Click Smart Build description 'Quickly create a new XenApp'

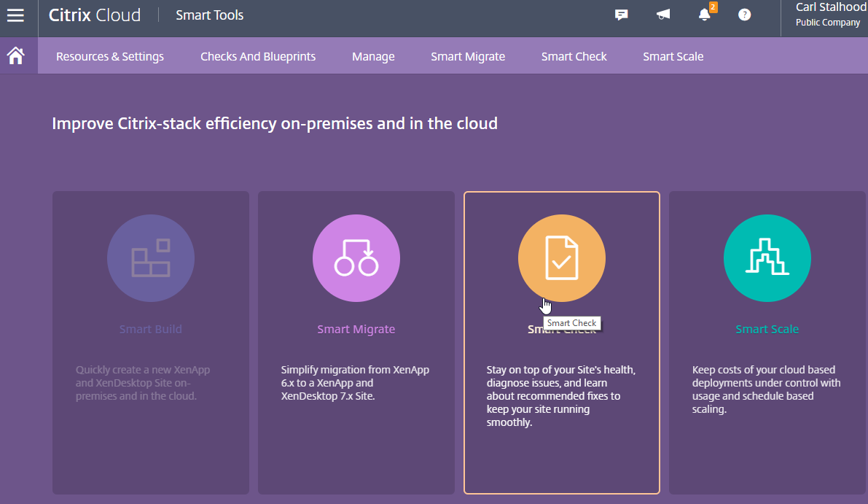[x=143, y=383]
